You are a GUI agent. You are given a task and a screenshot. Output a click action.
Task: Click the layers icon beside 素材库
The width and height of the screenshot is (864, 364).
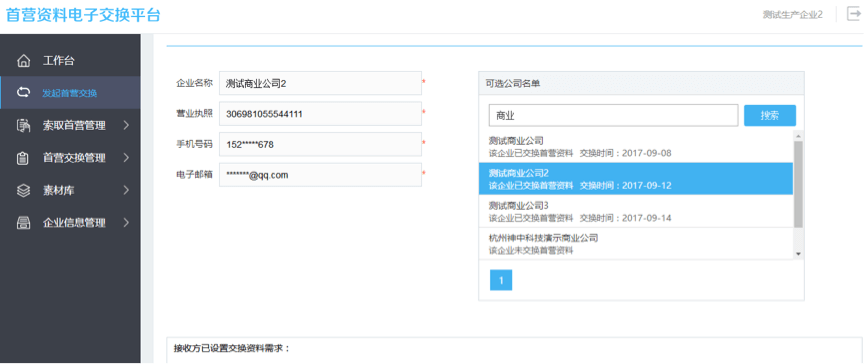click(x=23, y=191)
